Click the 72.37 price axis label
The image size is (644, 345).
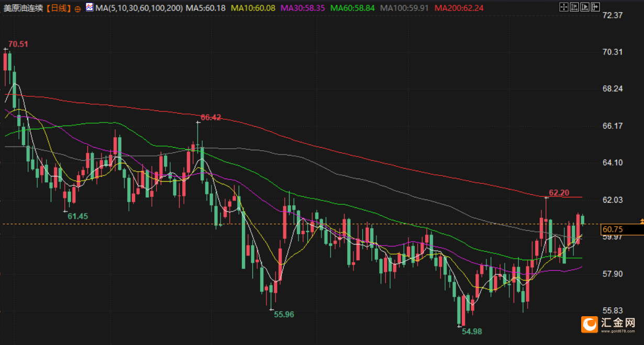[x=613, y=15]
